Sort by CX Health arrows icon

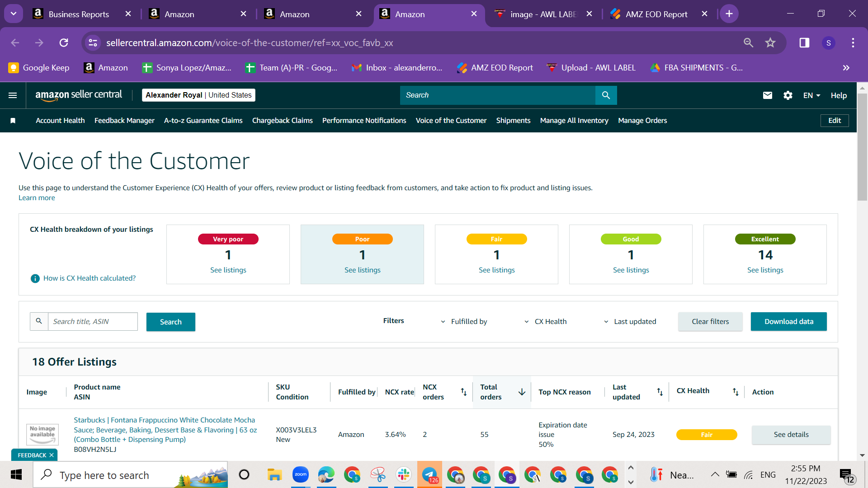[x=736, y=392]
